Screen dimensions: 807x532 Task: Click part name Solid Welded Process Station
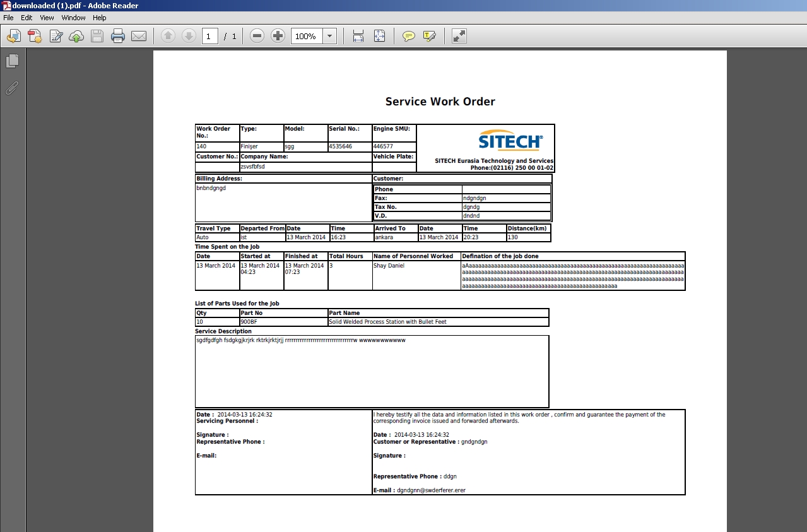pyautogui.click(x=387, y=322)
